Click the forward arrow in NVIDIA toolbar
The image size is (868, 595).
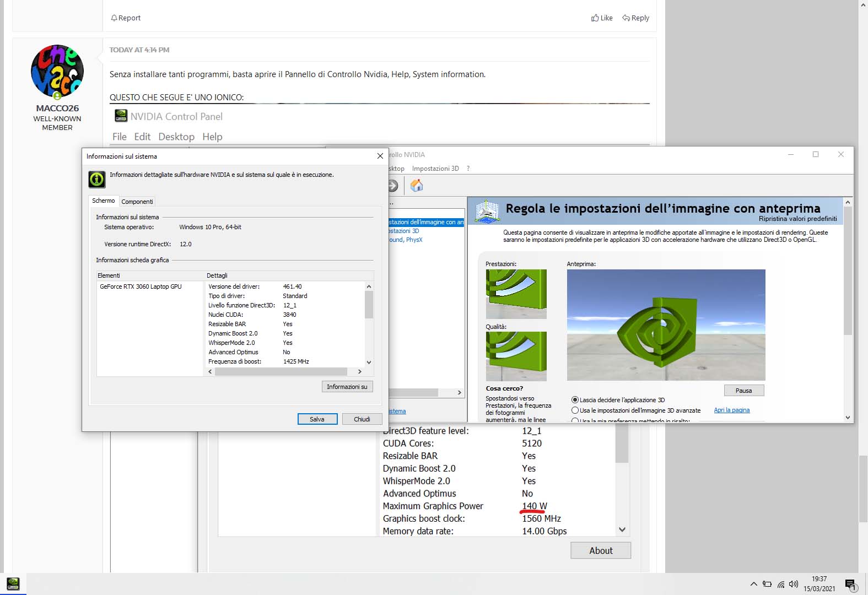coord(392,186)
